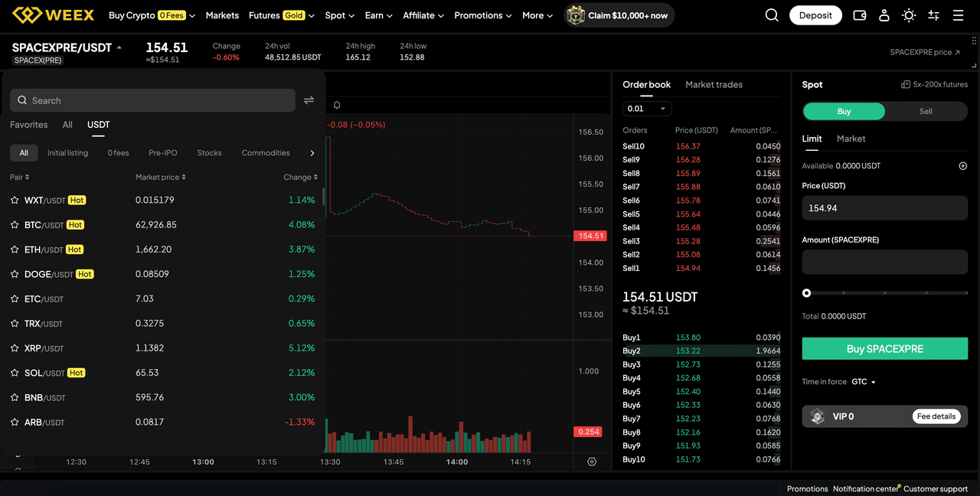The image size is (980, 496).
Task: Expand the Buy Crypto menu
Action: (x=152, y=15)
